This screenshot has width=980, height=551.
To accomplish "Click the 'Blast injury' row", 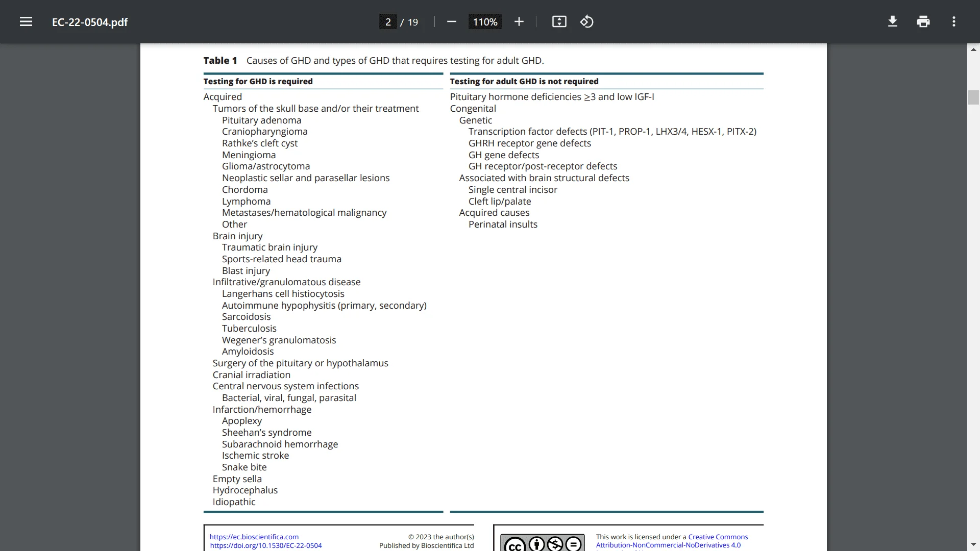I will coord(246,270).
